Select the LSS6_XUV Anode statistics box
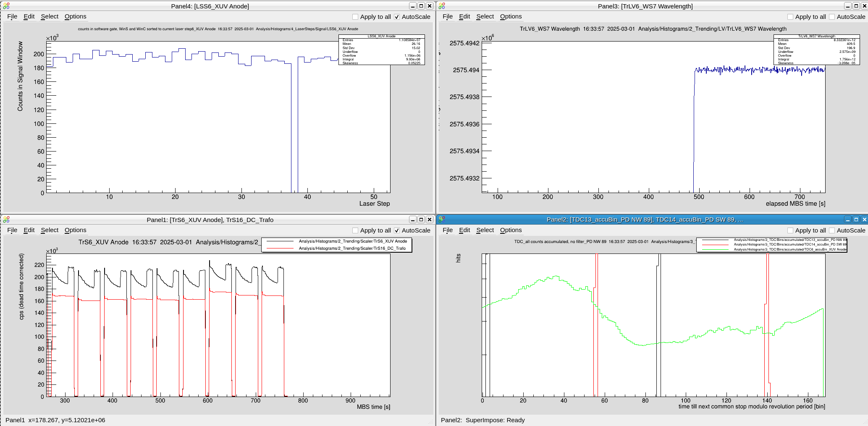 click(x=381, y=50)
